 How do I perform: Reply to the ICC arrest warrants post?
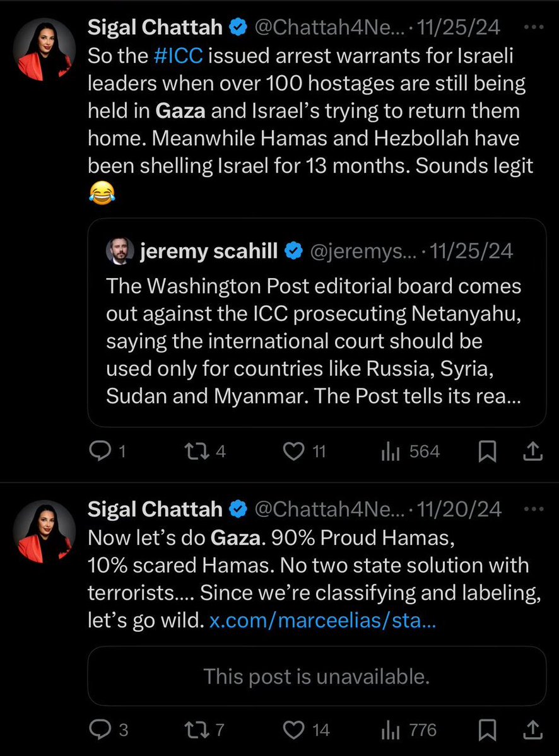(99, 451)
